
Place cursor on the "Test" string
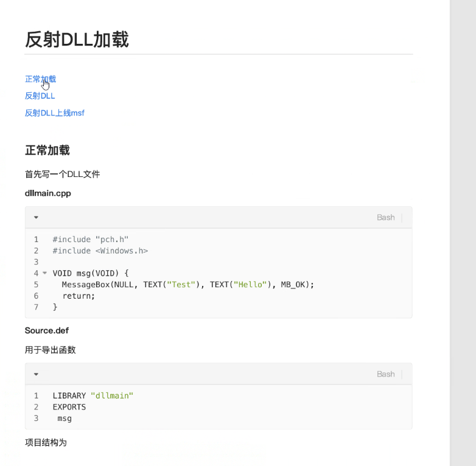[181, 285]
